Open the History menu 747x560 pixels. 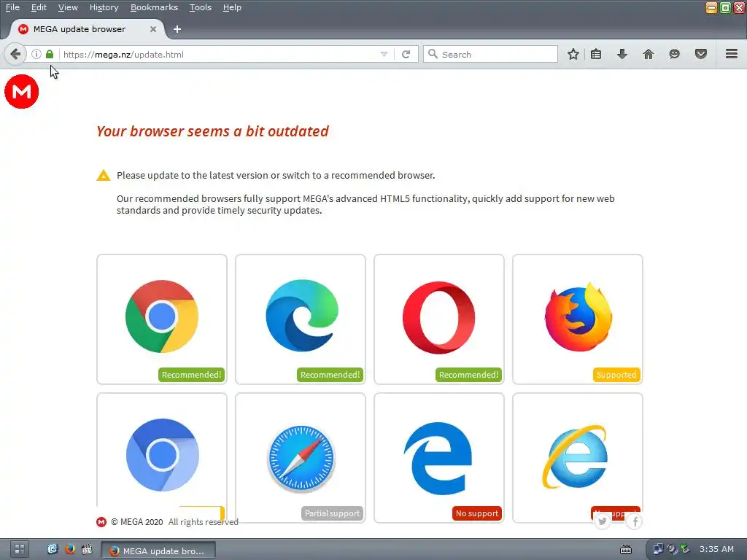pos(104,7)
